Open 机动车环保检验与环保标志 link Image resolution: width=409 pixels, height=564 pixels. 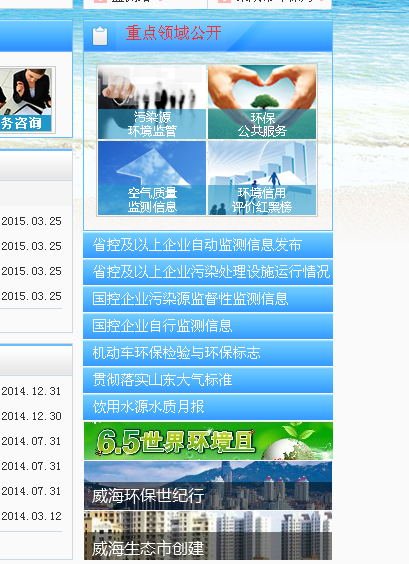tap(208, 353)
